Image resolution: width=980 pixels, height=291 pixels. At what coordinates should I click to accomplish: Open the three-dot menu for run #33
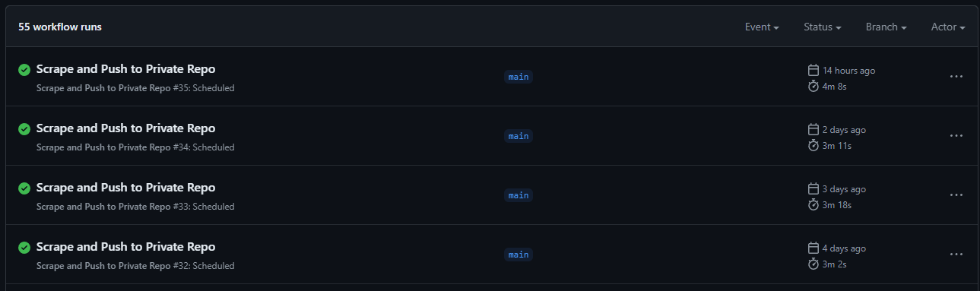pyautogui.click(x=956, y=195)
